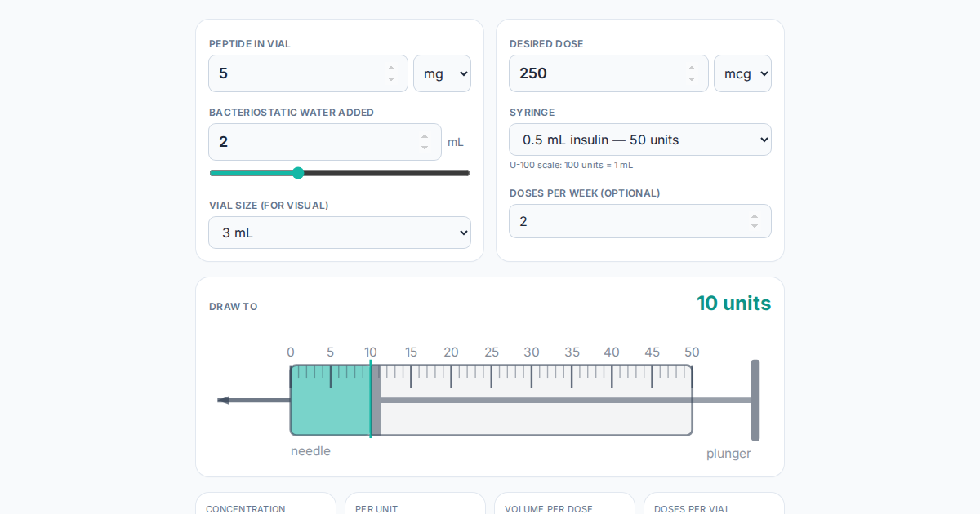Click the 50 mark on syringe scale
The height and width of the screenshot is (514, 980).
coord(692,352)
